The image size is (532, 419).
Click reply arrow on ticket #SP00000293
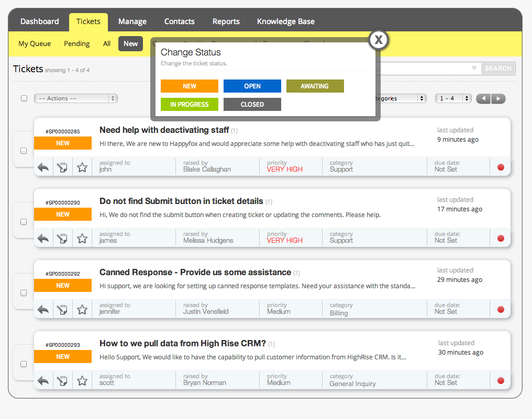[43, 381]
